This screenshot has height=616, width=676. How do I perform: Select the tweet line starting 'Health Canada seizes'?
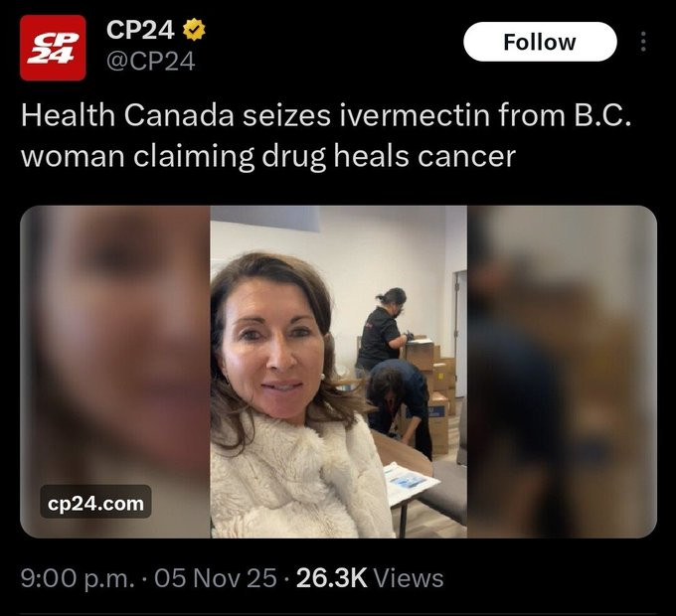click(326, 116)
